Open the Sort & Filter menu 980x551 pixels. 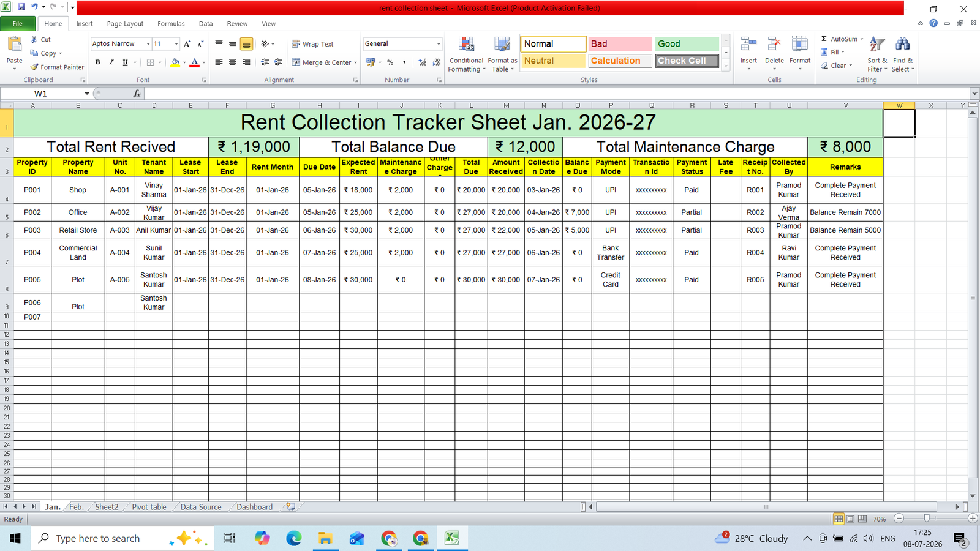pyautogui.click(x=877, y=54)
